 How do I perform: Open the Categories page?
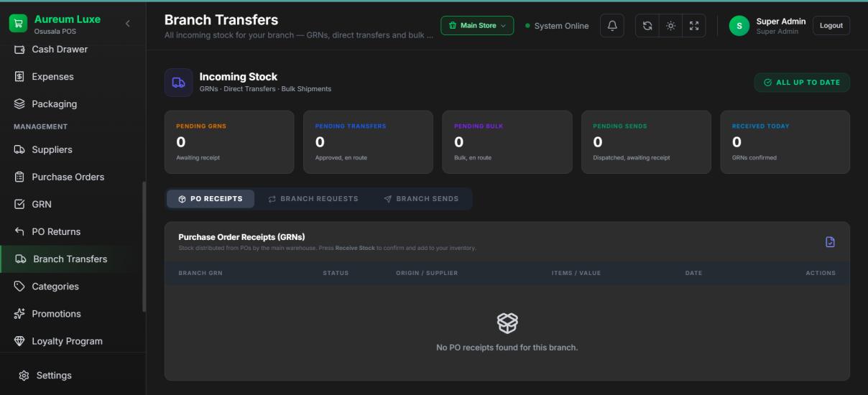click(x=72, y=287)
